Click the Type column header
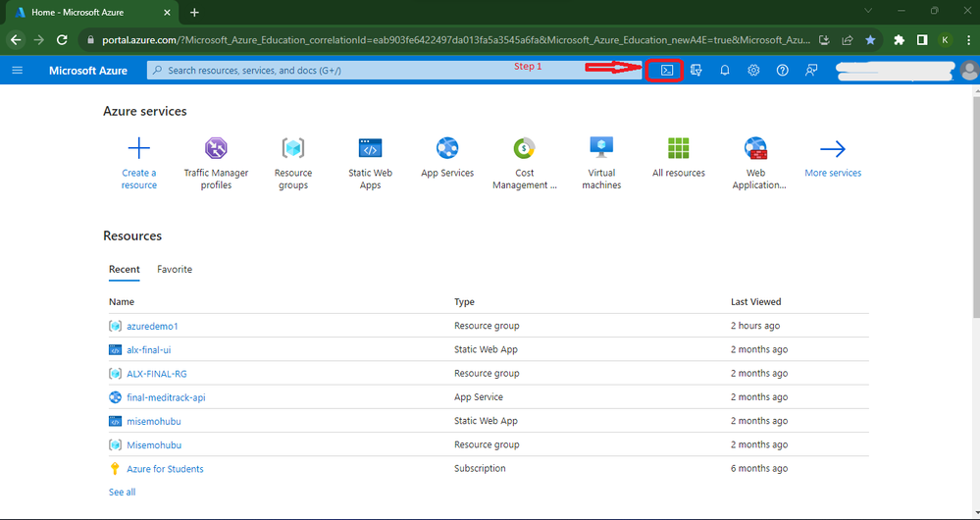The width and height of the screenshot is (980, 520). (464, 302)
